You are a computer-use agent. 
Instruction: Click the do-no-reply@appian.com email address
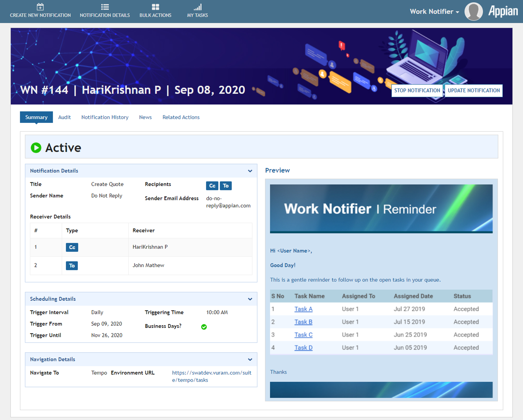tap(228, 202)
